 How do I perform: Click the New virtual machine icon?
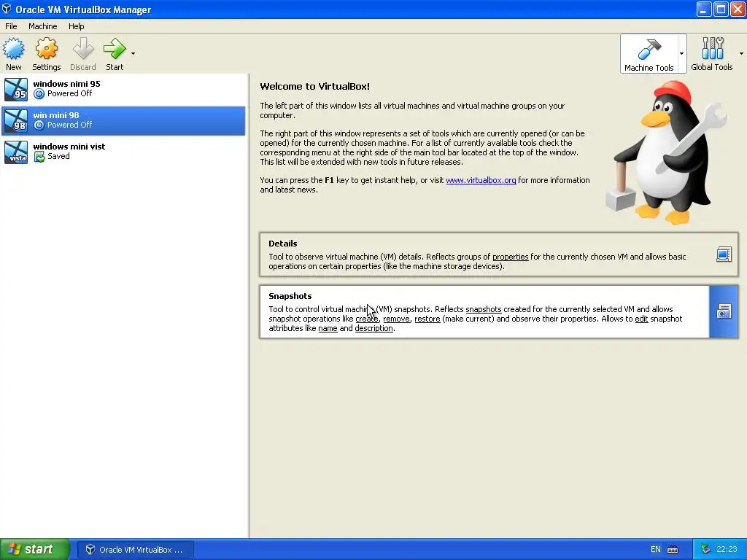click(13, 49)
